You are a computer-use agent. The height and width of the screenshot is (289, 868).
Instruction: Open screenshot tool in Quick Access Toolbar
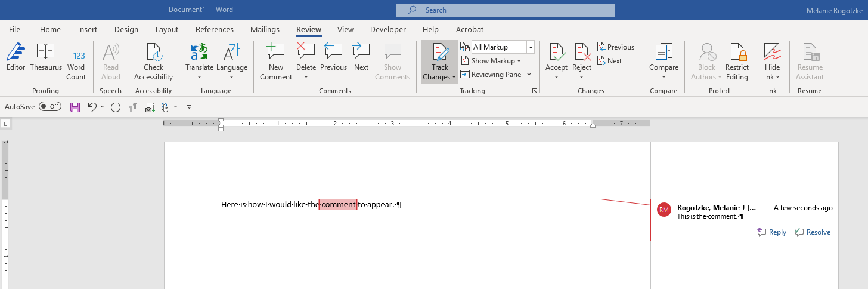150,107
